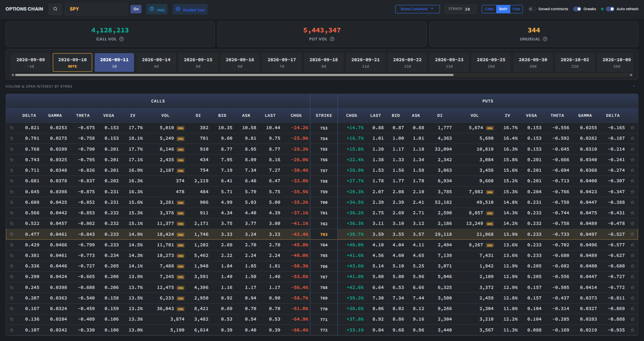Start the Guided Tour

click(x=190, y=9)
